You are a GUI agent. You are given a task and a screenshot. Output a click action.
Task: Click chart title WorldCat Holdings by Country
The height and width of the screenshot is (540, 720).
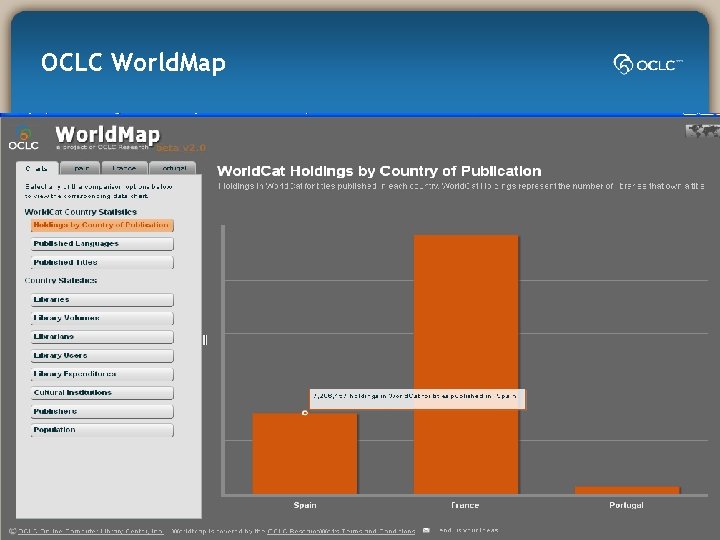(x=379, y=171)
